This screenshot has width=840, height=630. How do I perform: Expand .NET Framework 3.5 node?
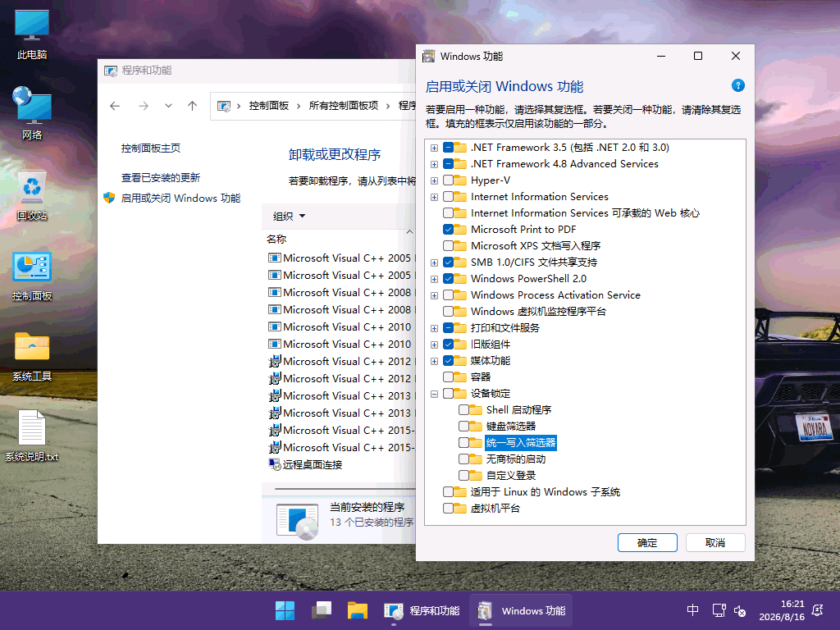click(x=435, y=148)
